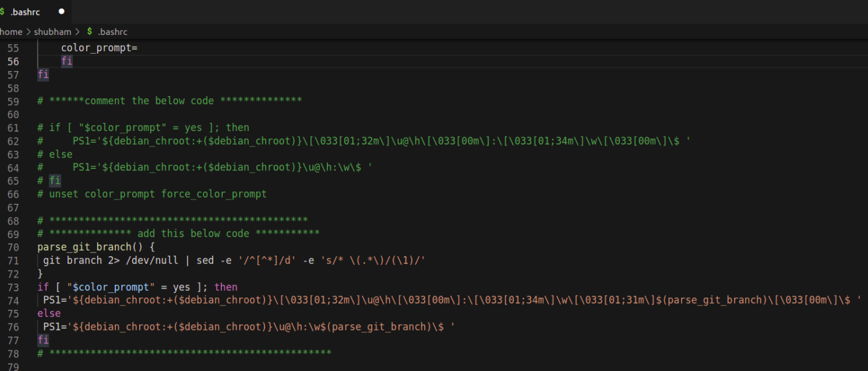Click the chevron after home in the breadcrumbs

[x=27, y=31]
